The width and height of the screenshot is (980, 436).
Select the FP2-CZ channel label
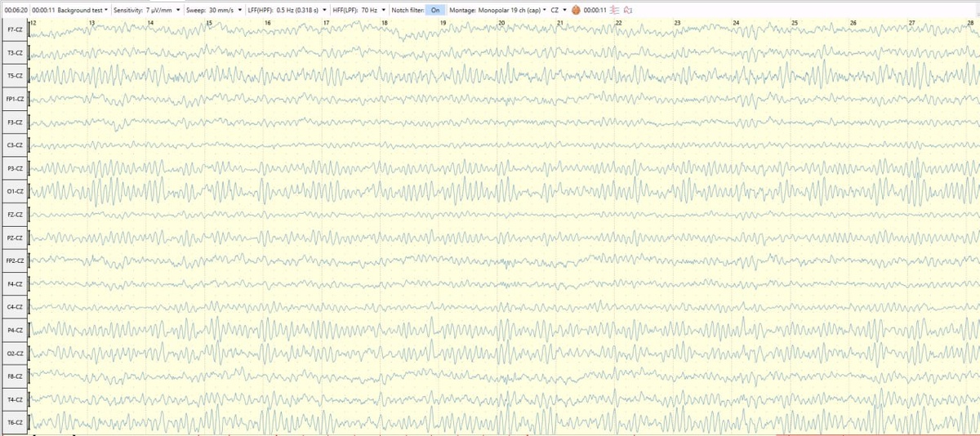click(15, 260)
